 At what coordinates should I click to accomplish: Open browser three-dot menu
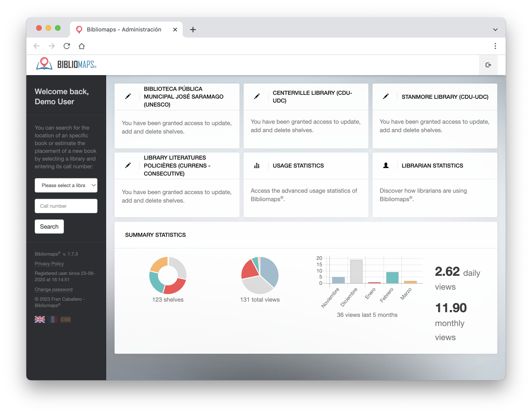coord(495,46)
